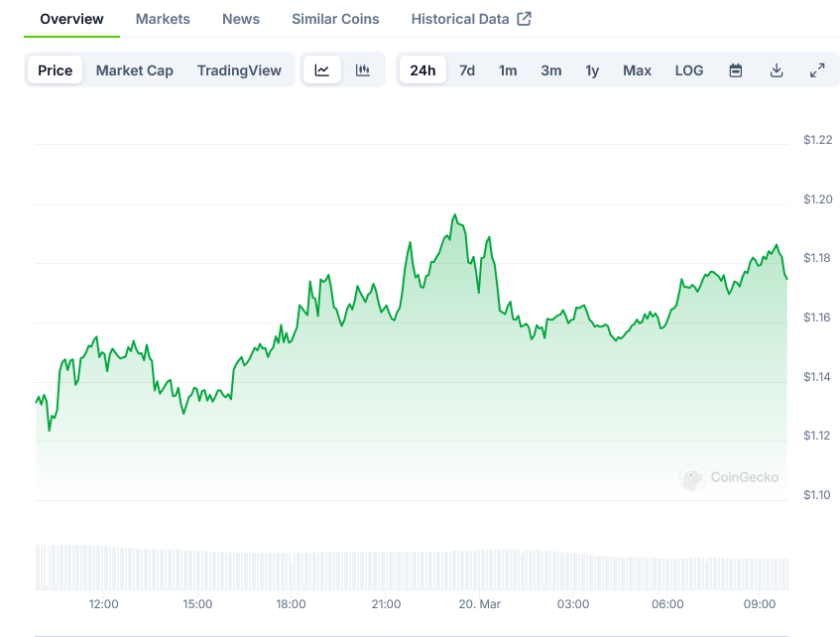Open the Markets tab

pyautogui.click(x=163, y=19)
